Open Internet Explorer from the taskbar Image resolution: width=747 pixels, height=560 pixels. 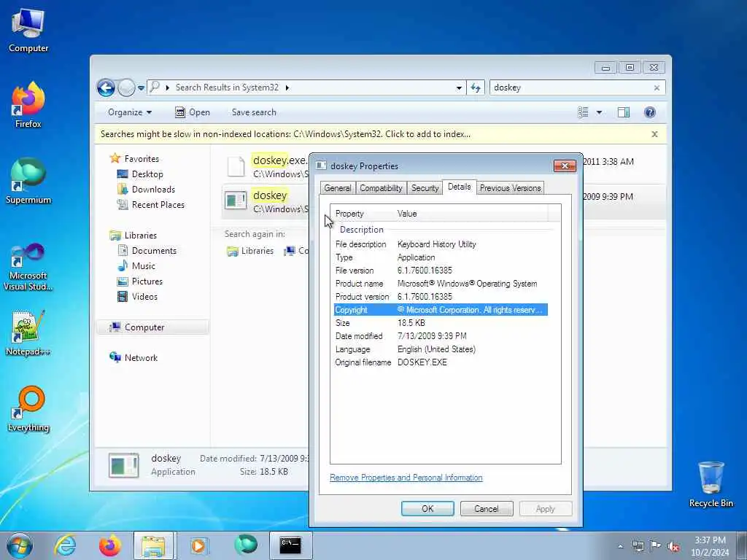coord(65,545)
